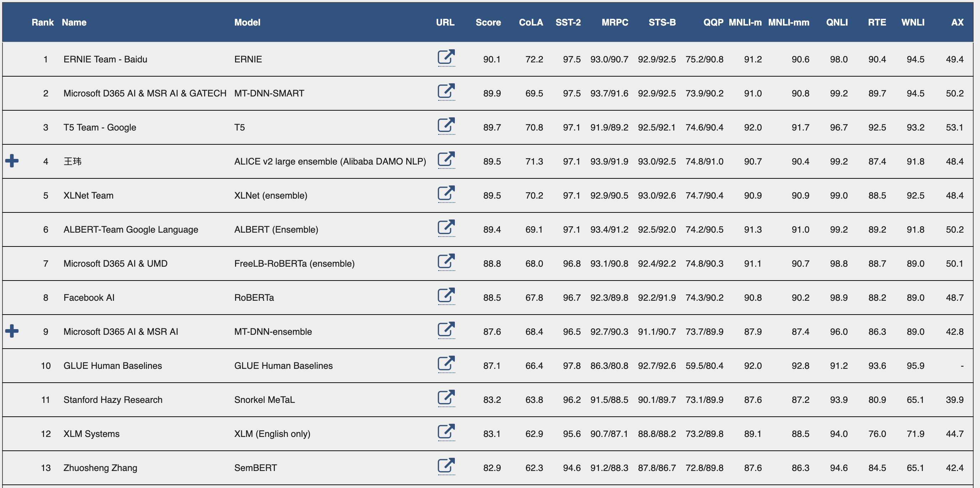The width and height of the screenshot is (980, 488).
Task: Click the T5 model URL icon
Action: point(446,126)
